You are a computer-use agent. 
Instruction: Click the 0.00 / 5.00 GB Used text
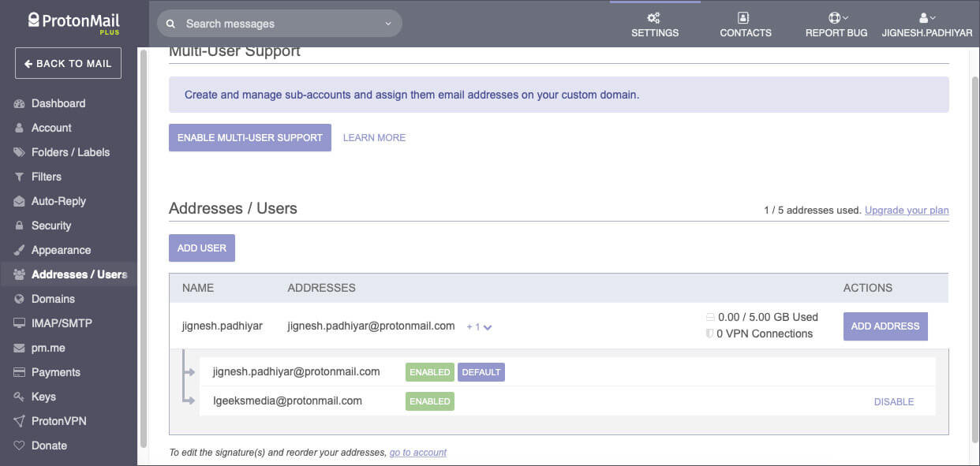coord(768,317)
